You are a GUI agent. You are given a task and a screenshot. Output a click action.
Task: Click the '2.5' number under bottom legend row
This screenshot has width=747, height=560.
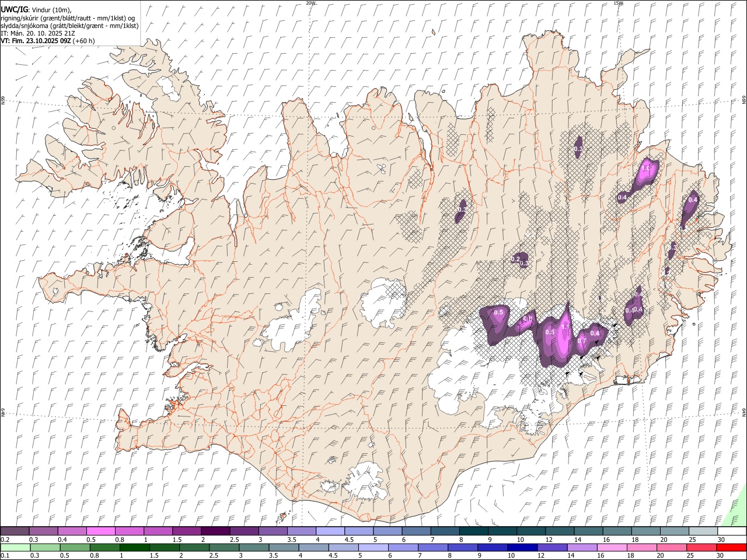pyautogui.click(x=214, y=555)
